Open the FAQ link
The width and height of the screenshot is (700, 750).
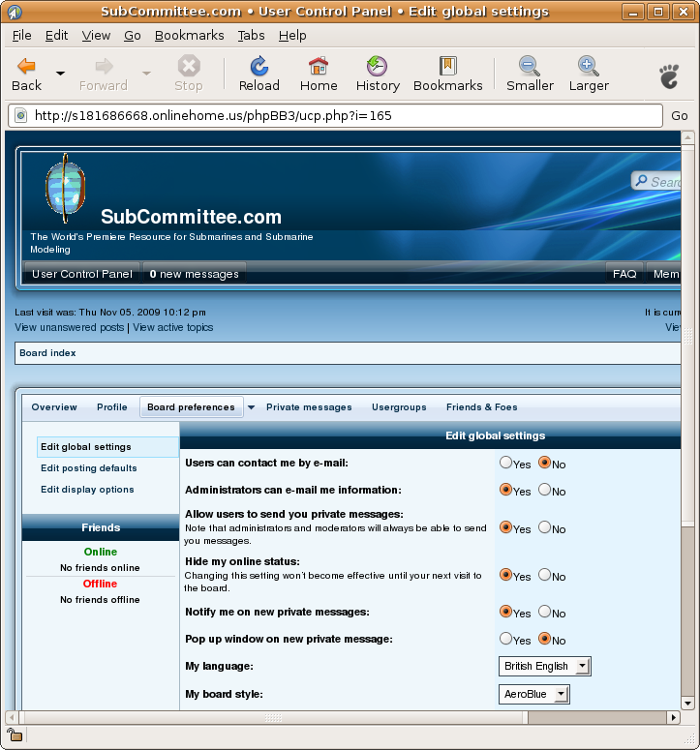pyautogui.click(x=624, y=274)
